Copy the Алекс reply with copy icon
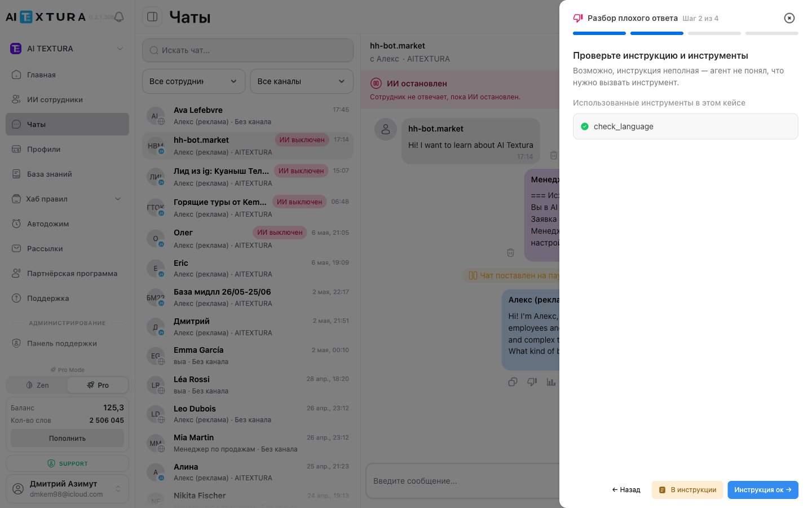 tap(513, 382)
